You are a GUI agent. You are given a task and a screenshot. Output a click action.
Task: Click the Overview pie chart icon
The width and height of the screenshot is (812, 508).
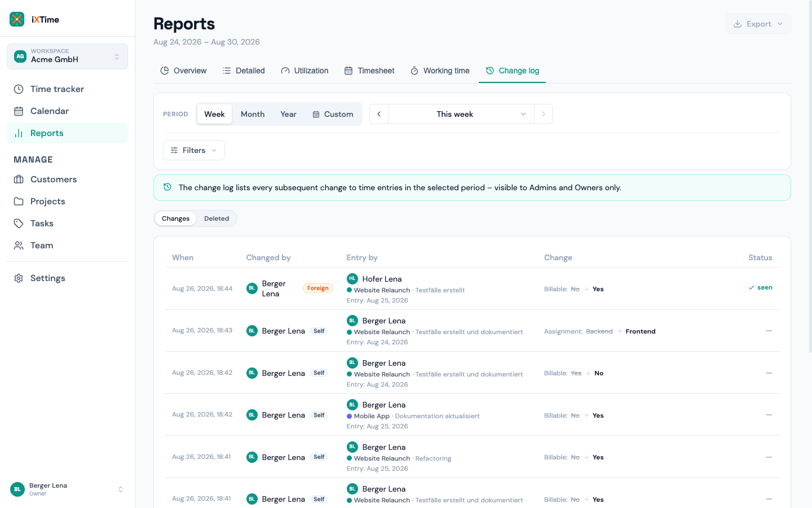(x=165, y=71)
